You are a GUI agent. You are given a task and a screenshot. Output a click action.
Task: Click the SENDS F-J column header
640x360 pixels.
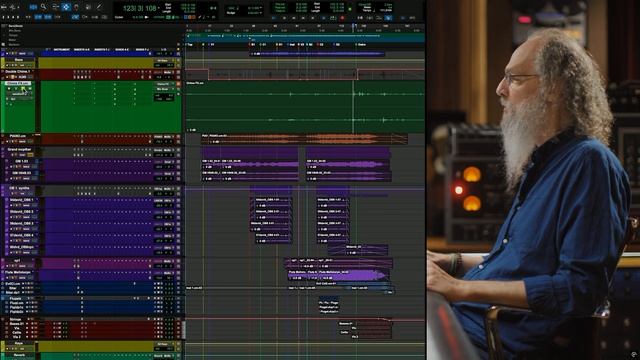(x=142, y=49)
